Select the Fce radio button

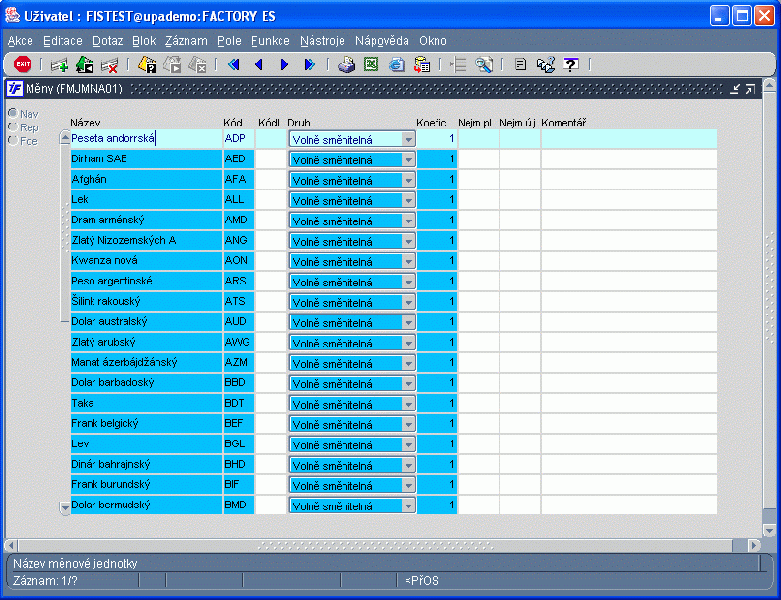tap(13, 140)
